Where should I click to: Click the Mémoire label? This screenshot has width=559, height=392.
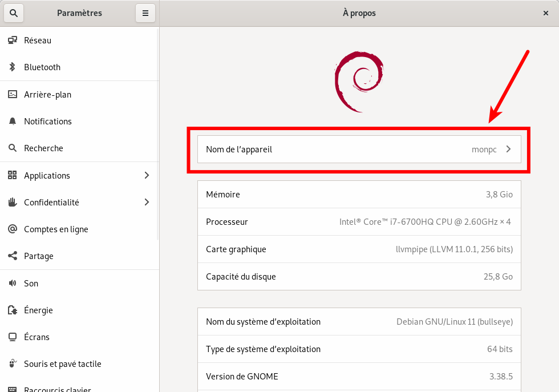tap(223, 195)
